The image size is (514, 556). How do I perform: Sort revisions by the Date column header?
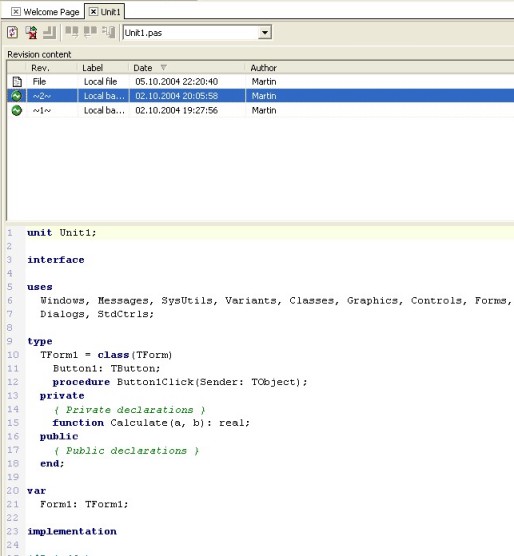click(x=186, y=68)
